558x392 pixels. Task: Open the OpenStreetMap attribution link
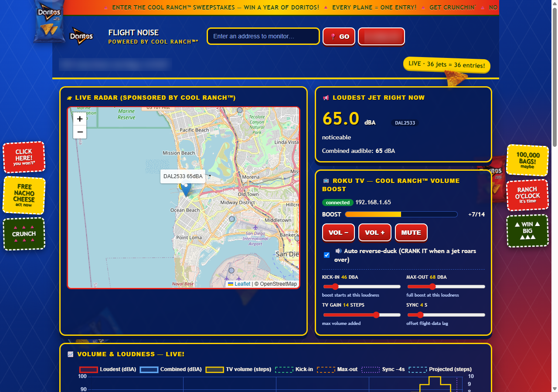coord(278,284)
